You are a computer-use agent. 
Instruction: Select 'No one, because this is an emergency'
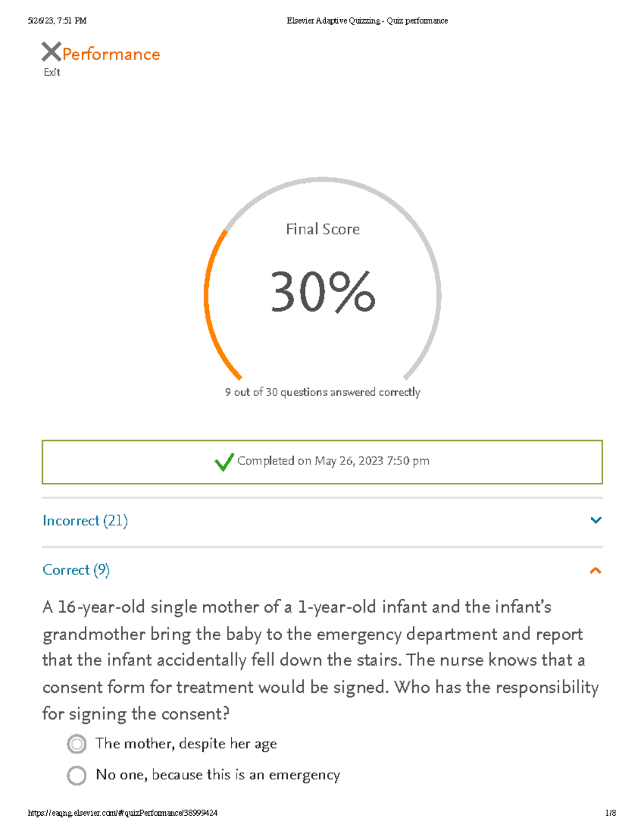coord(218,775)
